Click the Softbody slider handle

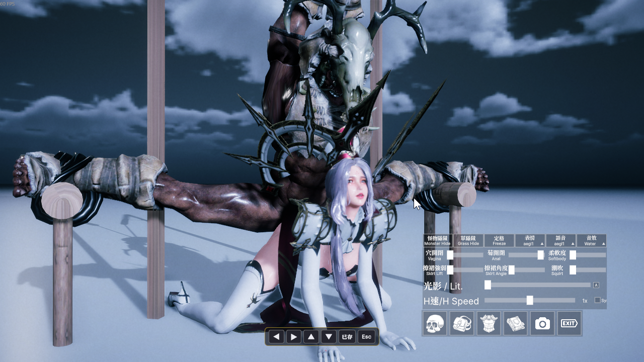[573, 255]
